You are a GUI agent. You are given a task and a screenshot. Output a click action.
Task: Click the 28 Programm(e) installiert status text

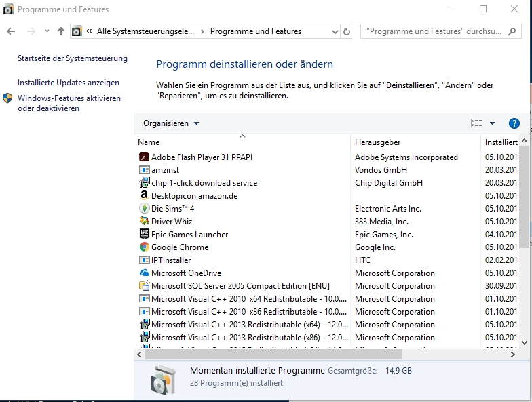pos(236,383)
